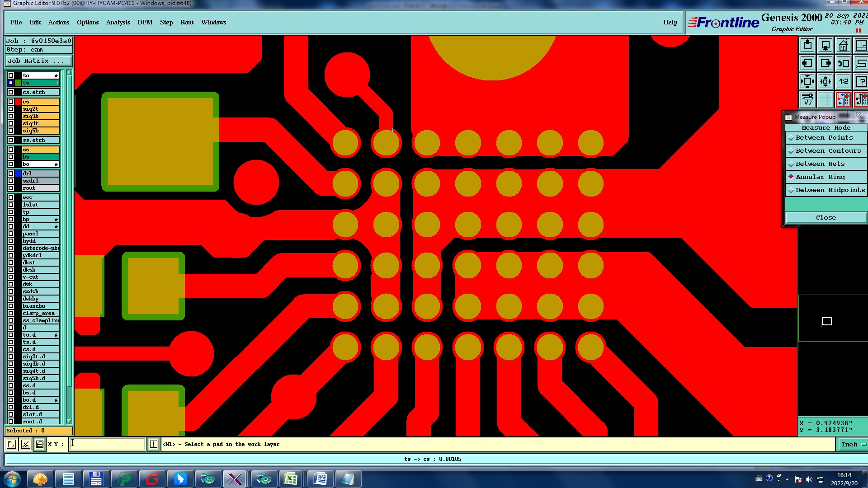Open the Inch units dropdown

pos(853,445)
